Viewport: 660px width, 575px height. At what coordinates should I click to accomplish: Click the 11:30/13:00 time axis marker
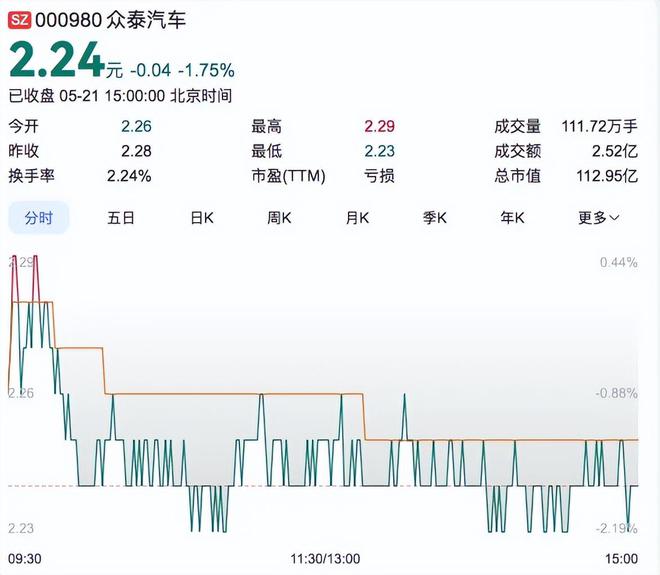(x=325, y=558)
